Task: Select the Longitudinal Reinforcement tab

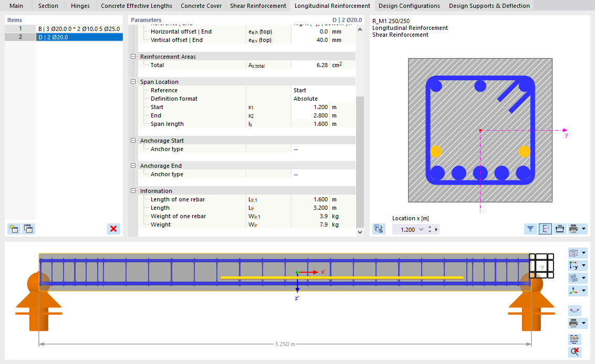Action: [332, 6]
